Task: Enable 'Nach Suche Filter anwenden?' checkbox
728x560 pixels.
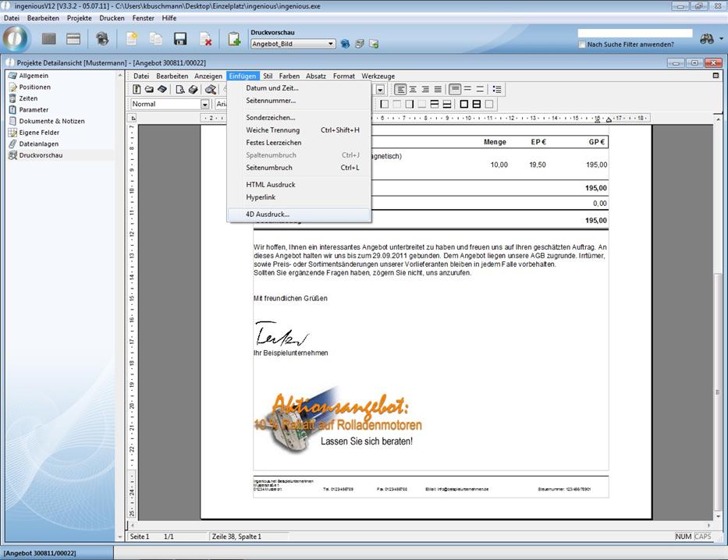Action: click(x=582, y=44)
